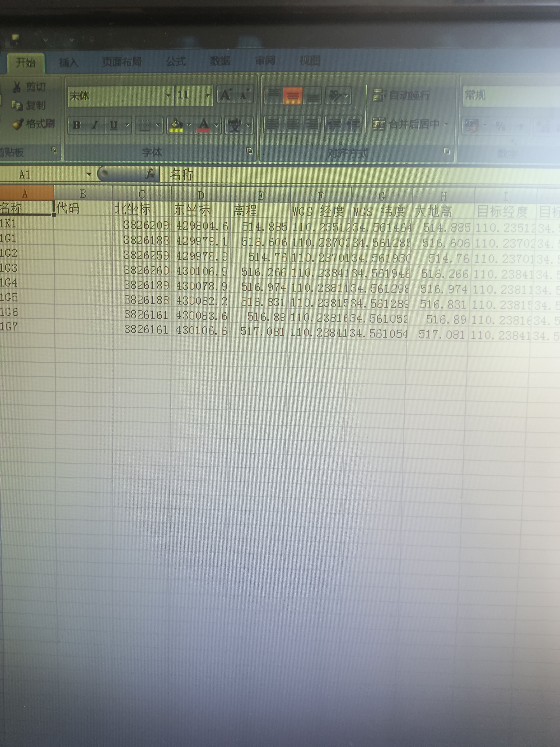Switch to the 公式 tab
The width and height of the screenshot is (560, 747).
tap(176, 61)
